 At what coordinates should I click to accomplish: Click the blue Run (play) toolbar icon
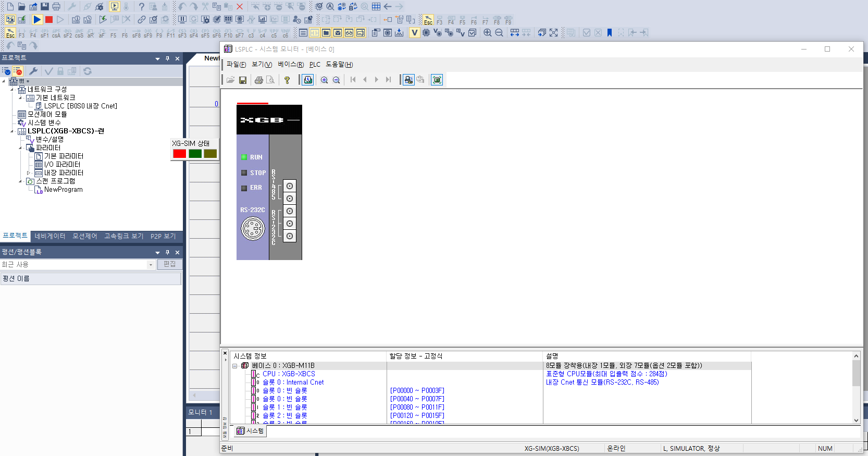coord(37,20)
